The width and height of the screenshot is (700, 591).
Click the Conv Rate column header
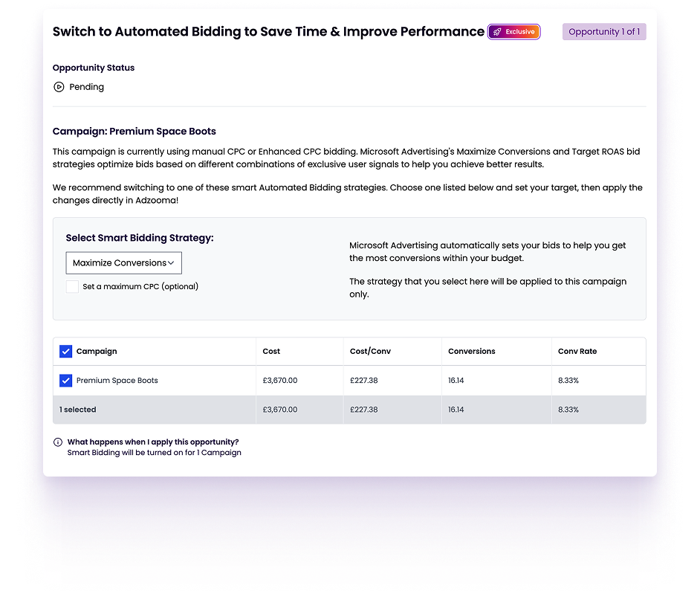[577, 352]
